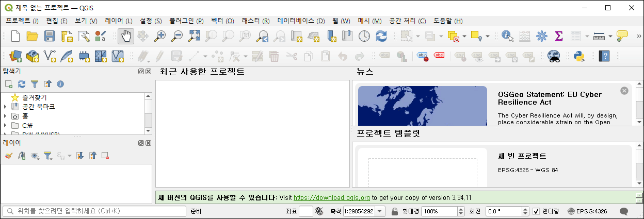The width and height of the screenshot is (644, 219).
Task: Refresh the browser panel tree
Action: [22, 83]
